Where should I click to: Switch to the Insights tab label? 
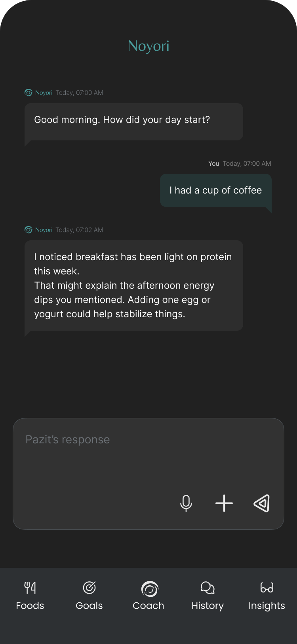tap(267, 606)
